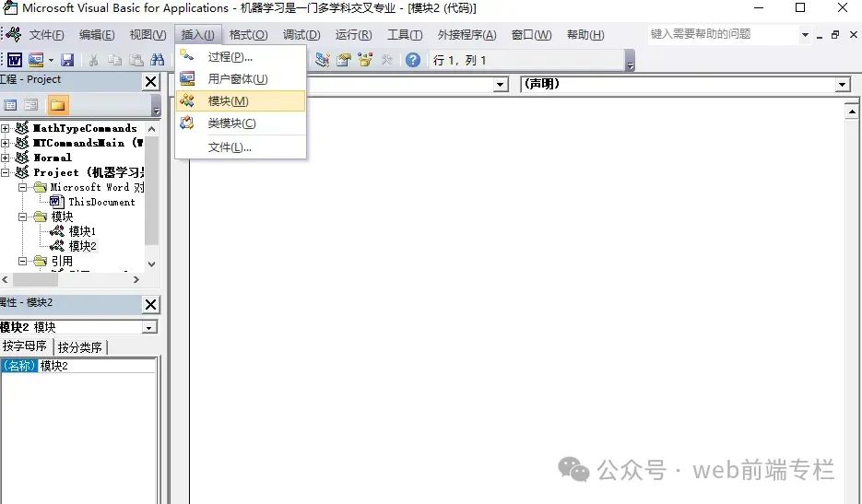
Task: Click the Project Explorer toolbar icon
Action: click(322, 60)
